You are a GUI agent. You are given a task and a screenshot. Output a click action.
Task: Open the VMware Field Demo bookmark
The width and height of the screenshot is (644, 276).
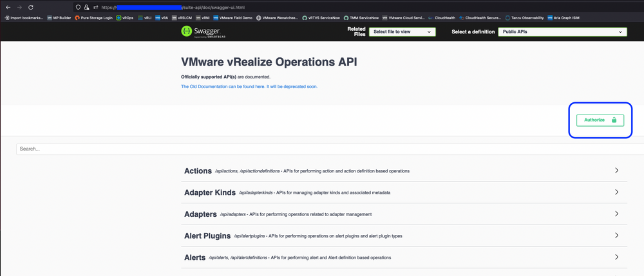pyautogui.click(x=233, y=18)
